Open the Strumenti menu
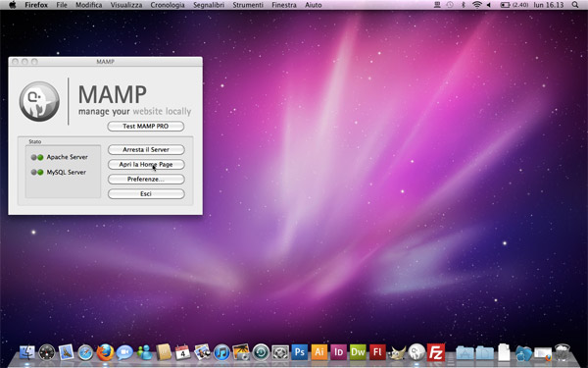The image size is (588, 368). (x=248, y=5)
